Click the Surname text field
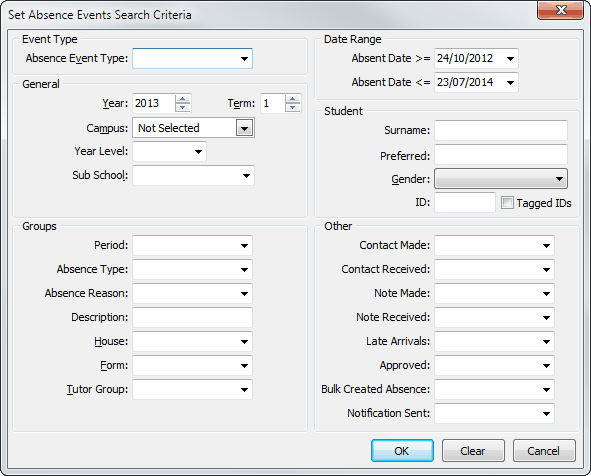Image resolution: width=591 pixels, height=476 pixels. click(x=501, y=130)
